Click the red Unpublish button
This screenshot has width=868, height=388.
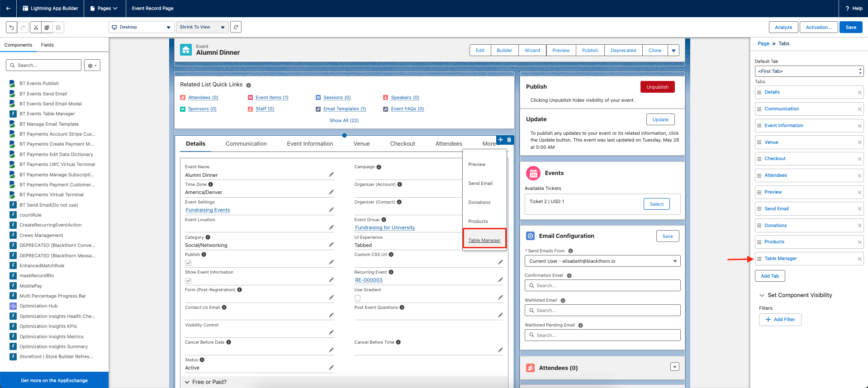[657, 87]
